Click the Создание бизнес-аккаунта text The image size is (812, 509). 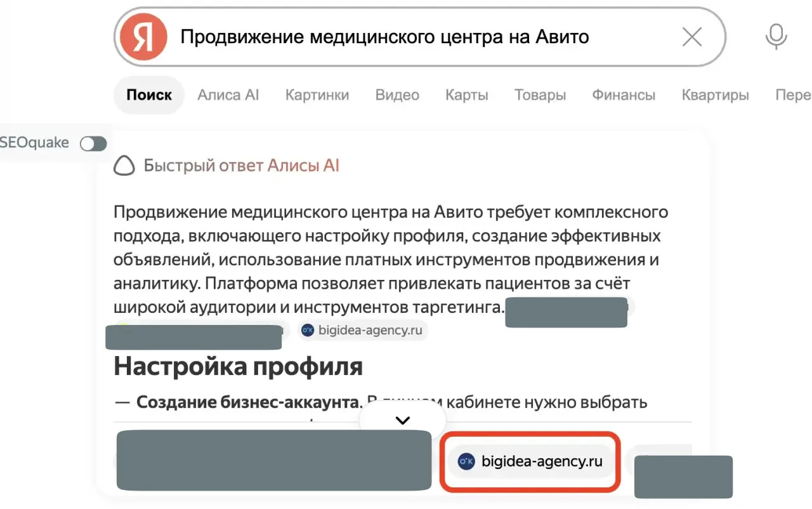pyautogui.click(x=249, y=402)
